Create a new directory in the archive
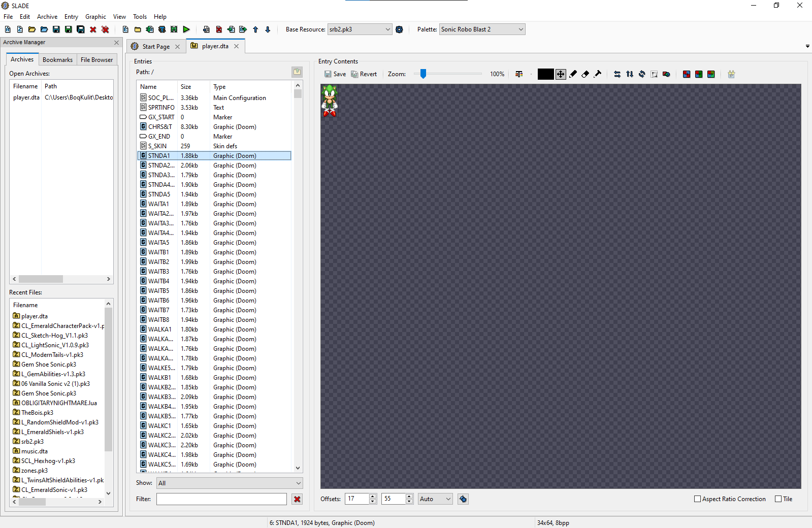Screen dimensions: 812x528 pyautogui.click(x=138, y=29)
